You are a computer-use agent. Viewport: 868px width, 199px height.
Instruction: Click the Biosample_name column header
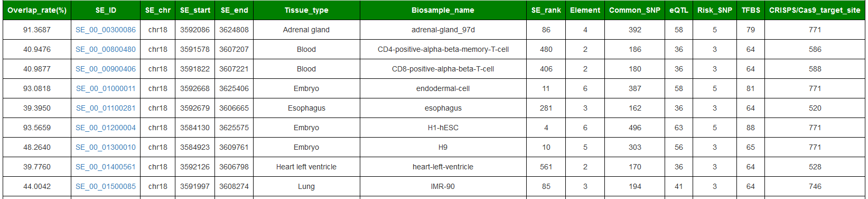[443, 10]
